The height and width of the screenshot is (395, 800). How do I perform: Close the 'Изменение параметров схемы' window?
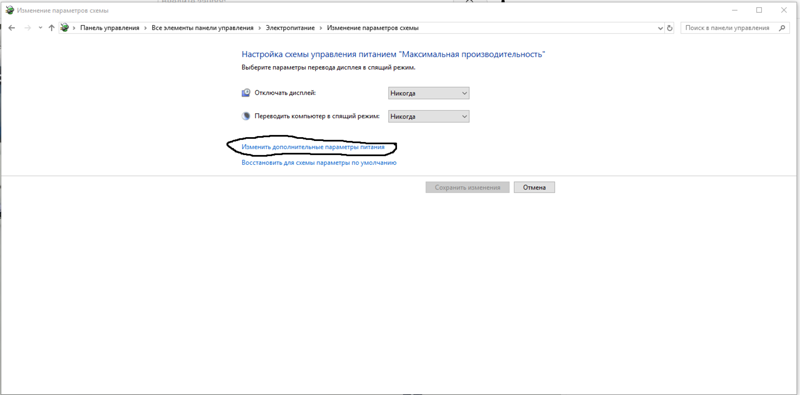[784, 10]
